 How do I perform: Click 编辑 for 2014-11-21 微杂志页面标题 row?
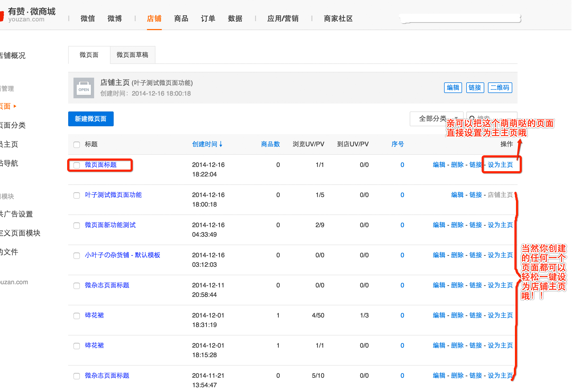439,376
